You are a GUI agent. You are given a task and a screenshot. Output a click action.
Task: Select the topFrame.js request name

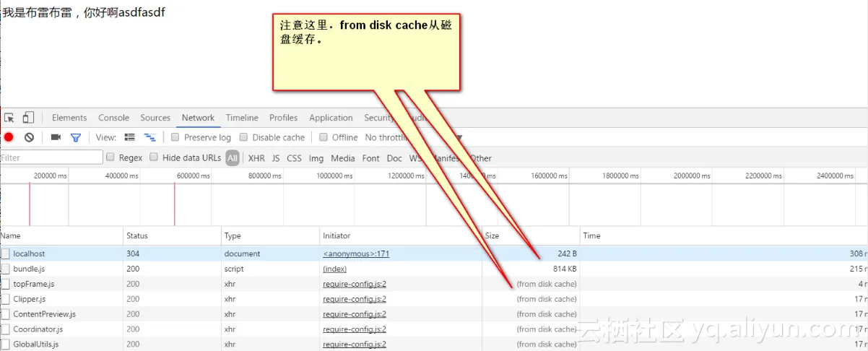coord(34,284)
